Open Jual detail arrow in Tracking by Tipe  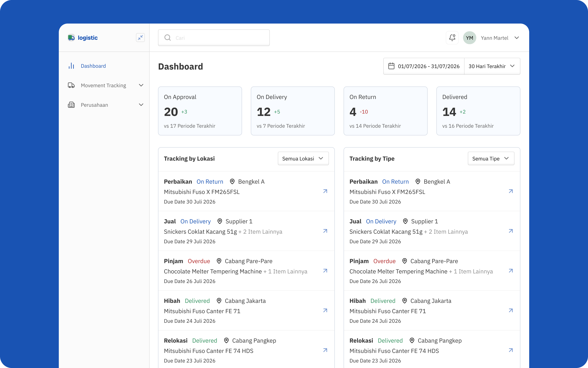point(511,231)
